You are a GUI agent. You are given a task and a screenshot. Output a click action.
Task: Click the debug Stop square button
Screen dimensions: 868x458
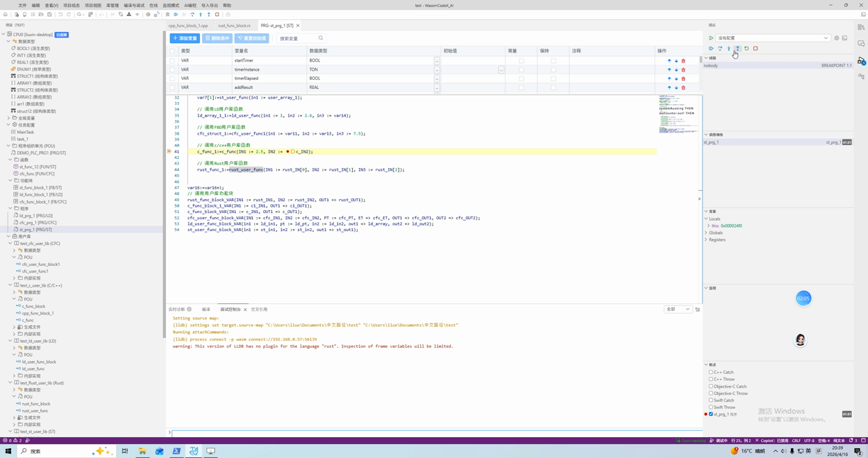click(756, 49)
